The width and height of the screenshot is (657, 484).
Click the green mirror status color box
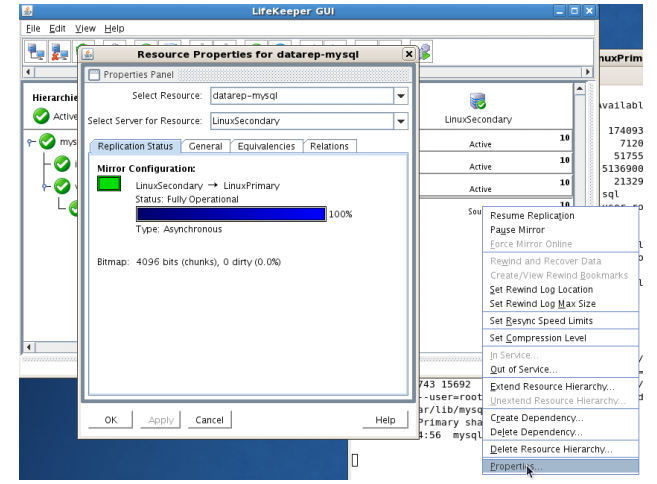[109, 184]
